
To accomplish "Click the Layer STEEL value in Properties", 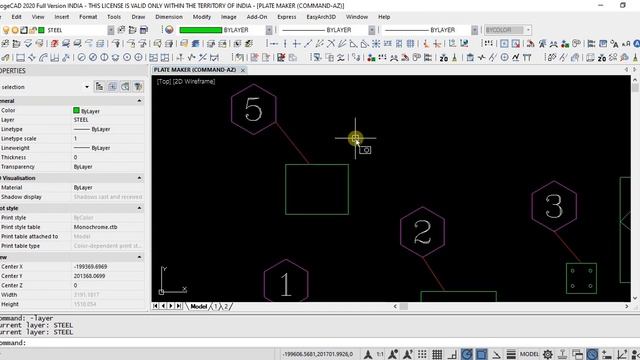I will point(81,120).
